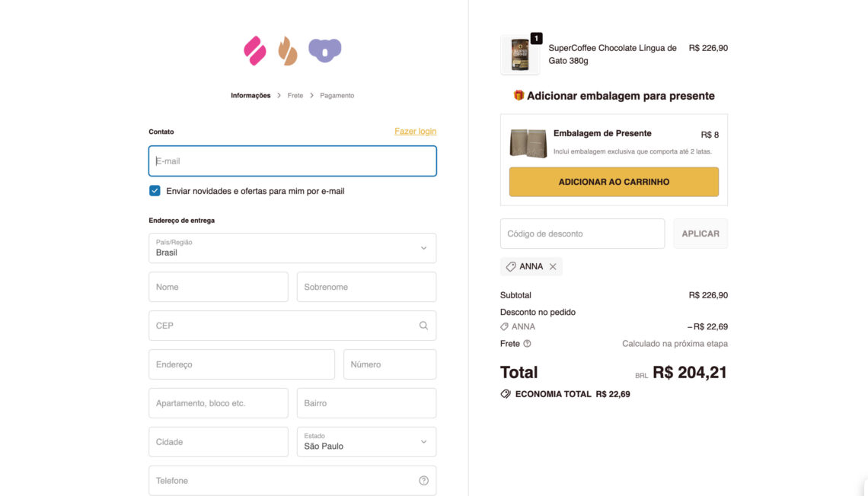Toggle the email news and offers checkbox
Screen dimensions: 868x496
pyautogui.click(x=155, y=191)
